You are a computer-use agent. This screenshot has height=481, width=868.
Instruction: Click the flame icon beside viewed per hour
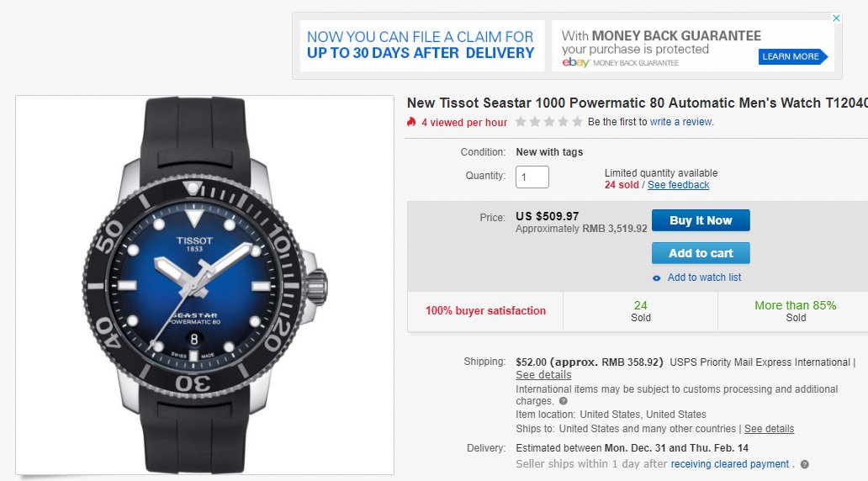(411, 122)
